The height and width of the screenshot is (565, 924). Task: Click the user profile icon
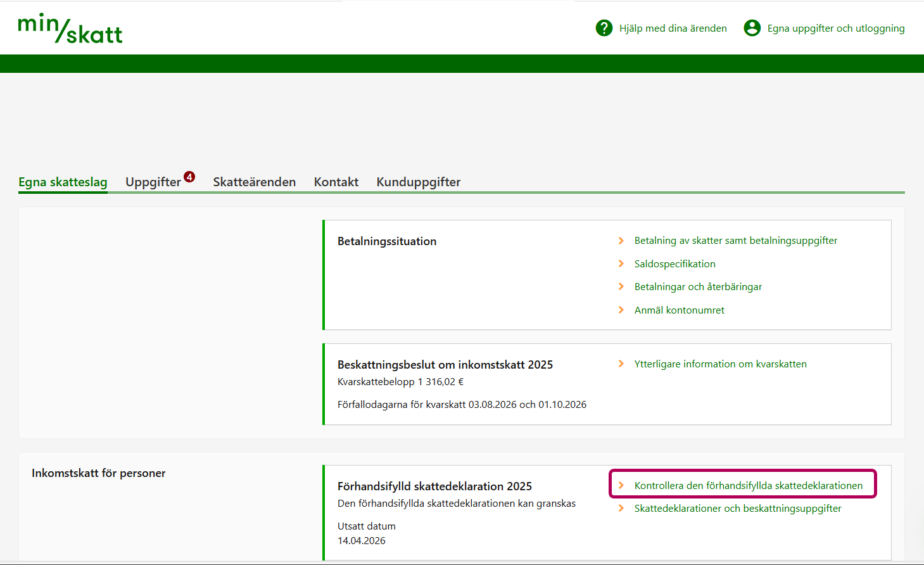click(752, 28)
